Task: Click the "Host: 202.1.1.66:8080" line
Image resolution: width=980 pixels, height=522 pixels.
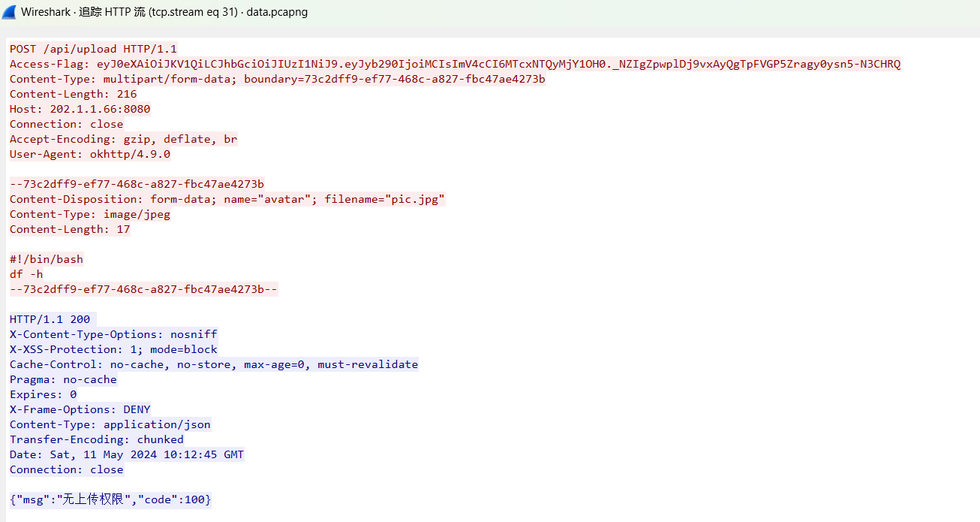Action: pyautogui.click(x=80, y=109)
